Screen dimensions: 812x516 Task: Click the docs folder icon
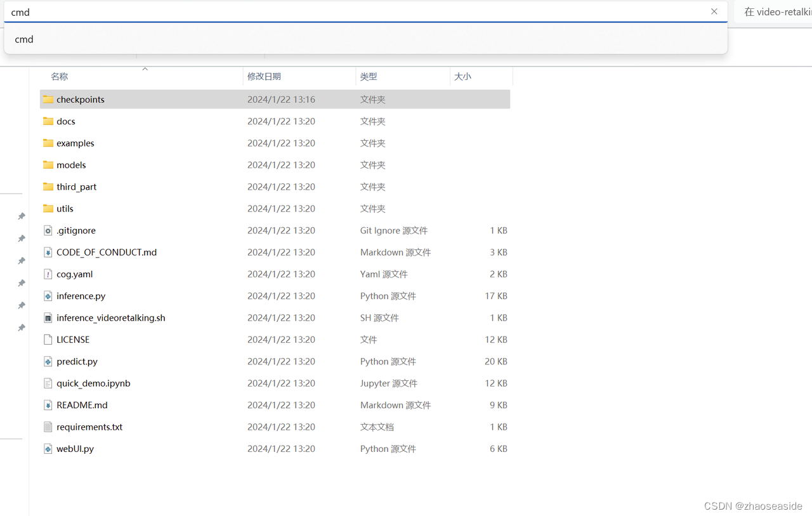click(x=48, y=121)
